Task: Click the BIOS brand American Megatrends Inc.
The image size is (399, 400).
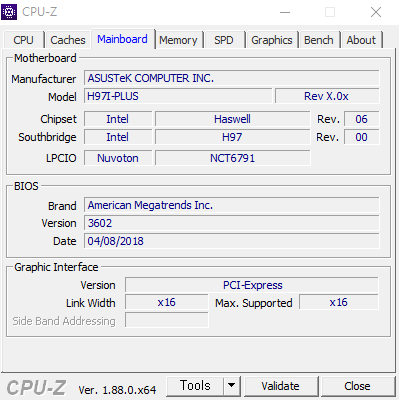Action: 232,205
